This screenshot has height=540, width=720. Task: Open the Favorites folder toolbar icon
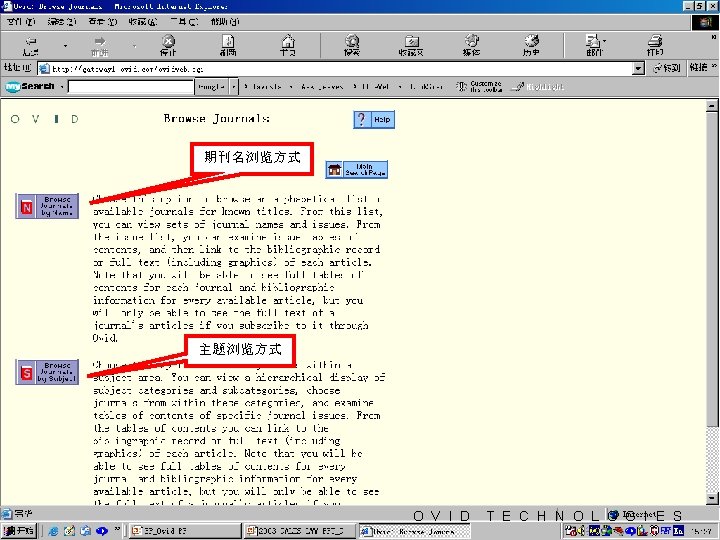click(411, 41)
